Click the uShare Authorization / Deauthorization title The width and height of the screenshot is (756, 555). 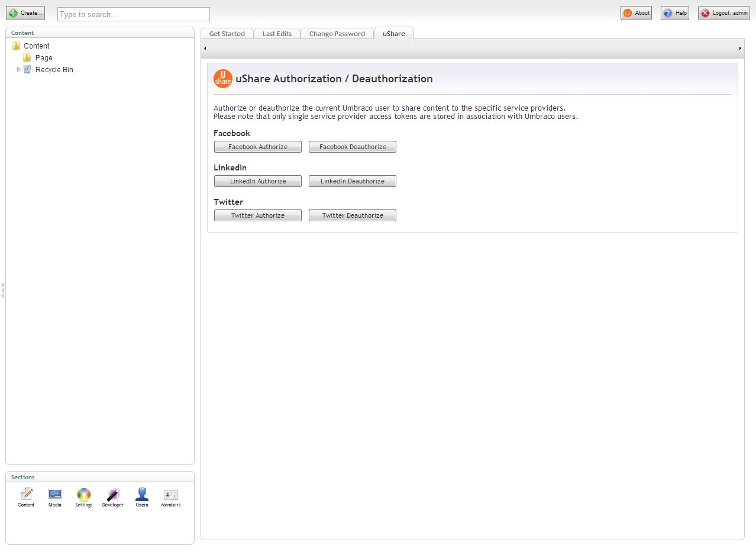click(334, 79)
